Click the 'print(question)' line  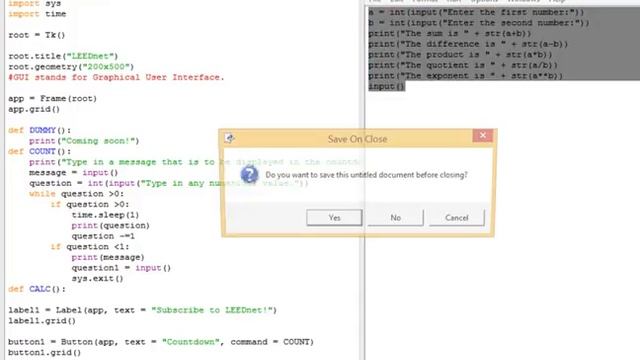coord(111,226)
